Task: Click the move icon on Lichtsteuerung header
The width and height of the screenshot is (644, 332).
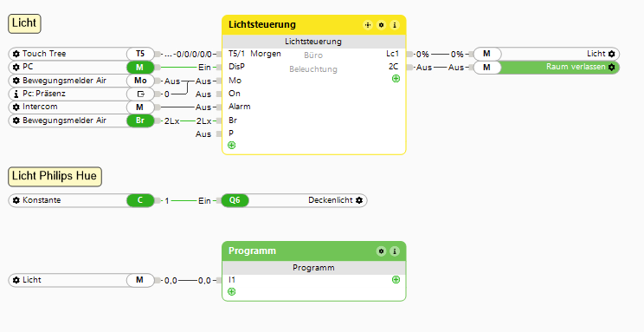Action: click(x=368, y=25)
